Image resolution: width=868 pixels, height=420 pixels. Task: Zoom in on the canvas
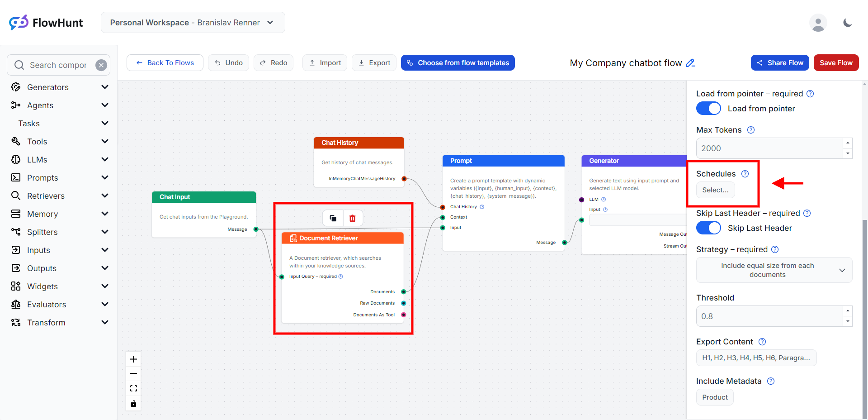pyautogui.click(x=133, y=359)
